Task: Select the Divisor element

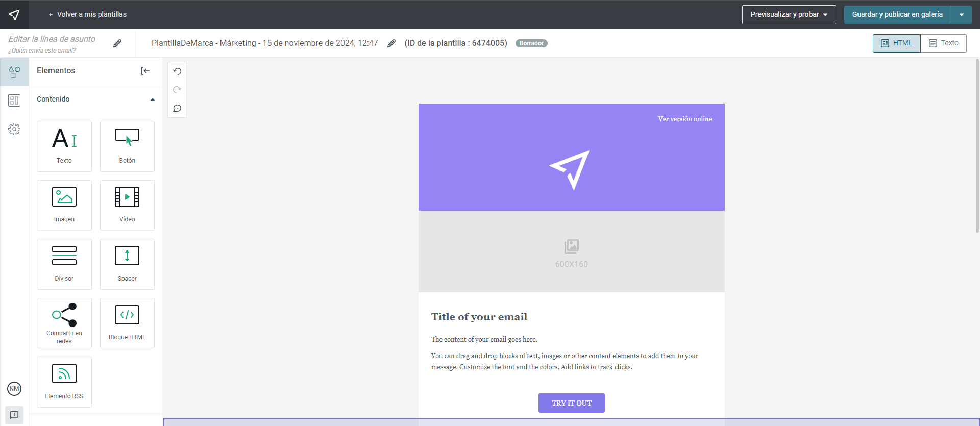Action: pyautogui.click(x=64, y=264)
